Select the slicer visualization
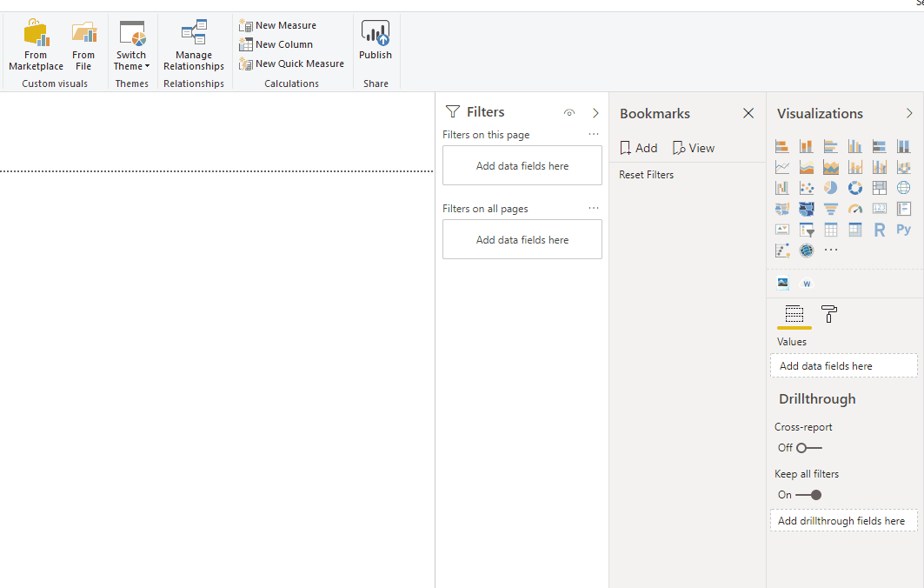This screenshot has width=924, height=588. tap(806, 229)
